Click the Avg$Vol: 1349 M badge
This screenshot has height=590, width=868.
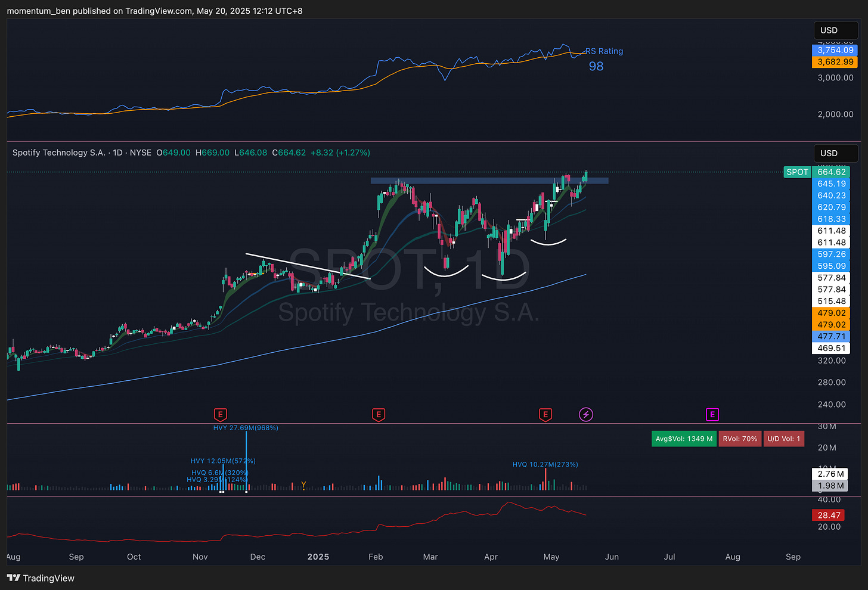(684, 439)
